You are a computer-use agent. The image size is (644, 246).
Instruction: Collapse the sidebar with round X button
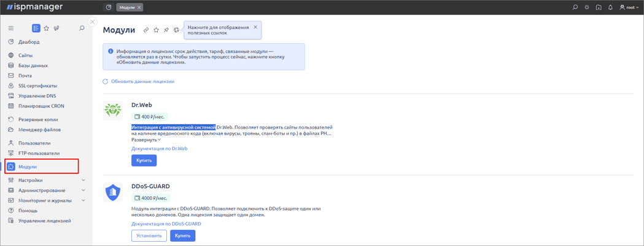coord(93,22)
